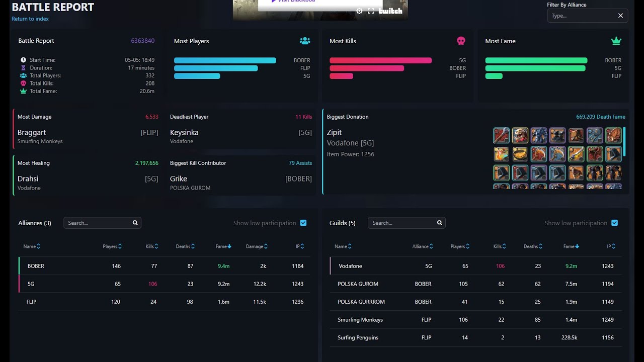
Task: Click the crown icon beside Total Fame
Action: point(23,91)
